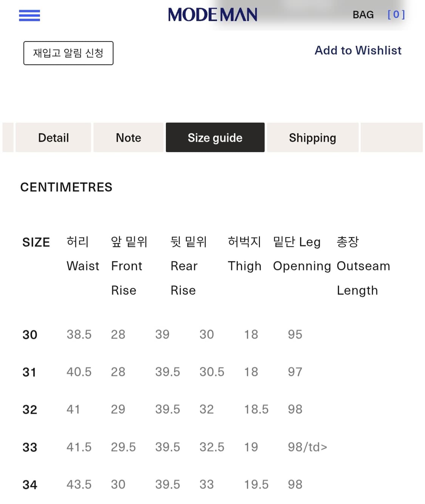
Task: Select the size 34 row label
Action: [x=30, y=485]
